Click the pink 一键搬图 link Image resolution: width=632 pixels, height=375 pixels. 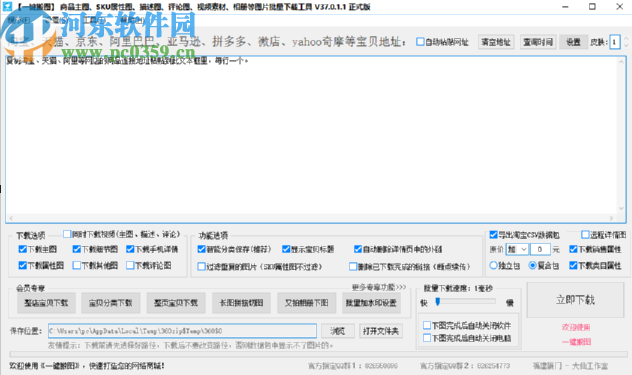point(576,342)
